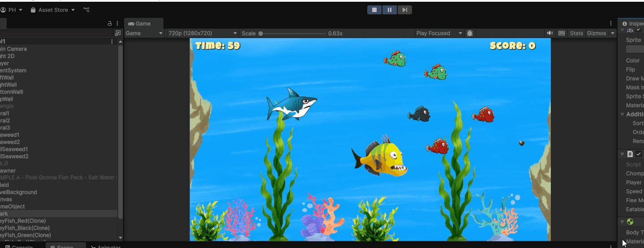The width and height of the screenshot is (644, 248).
Task: Collapse the Additional settings foldout
Action: [622, 115]
